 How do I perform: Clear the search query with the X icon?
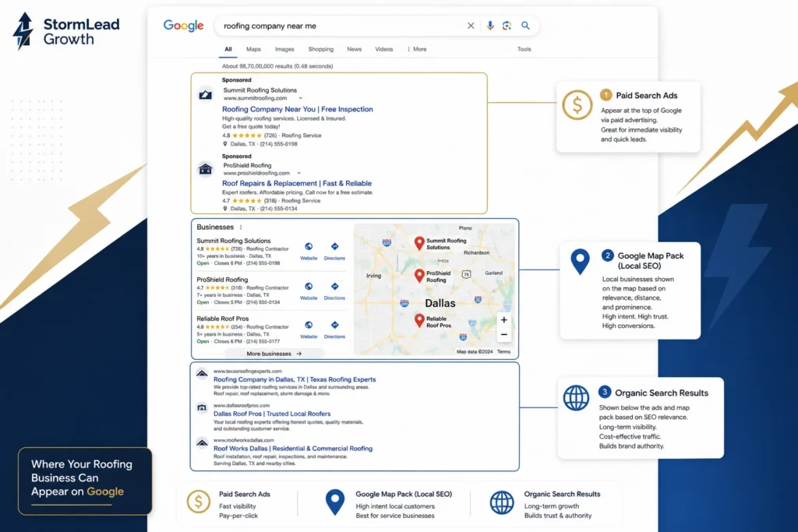(471, 26)
